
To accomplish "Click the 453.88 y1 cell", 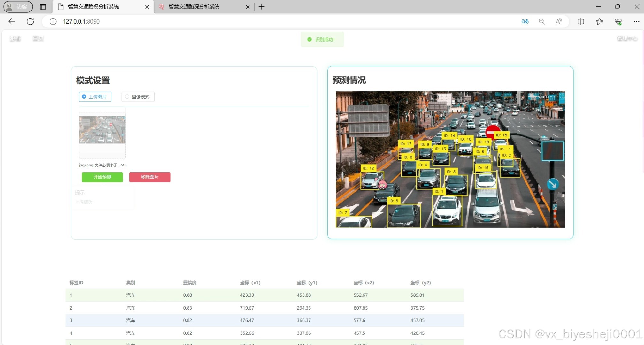I will pyautogui.click(x=304, y=295).
